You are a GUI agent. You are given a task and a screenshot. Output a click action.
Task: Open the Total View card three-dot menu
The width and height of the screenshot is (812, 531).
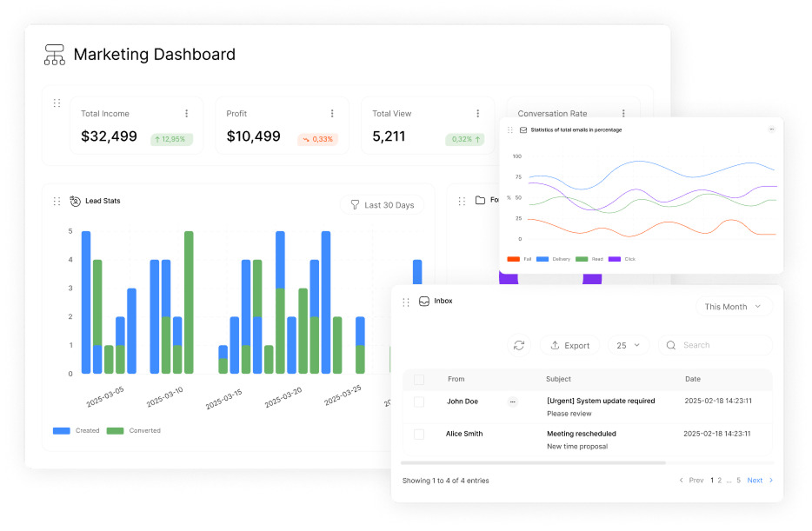point(477,114)
